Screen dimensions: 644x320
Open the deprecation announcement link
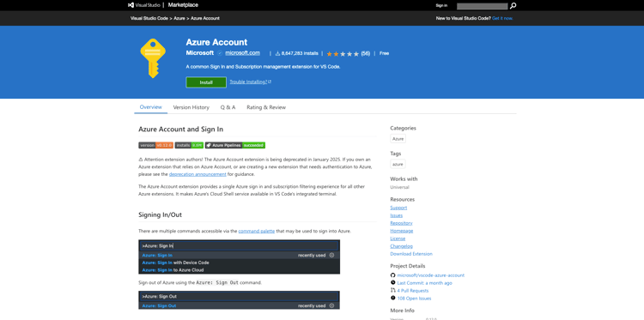197,174
